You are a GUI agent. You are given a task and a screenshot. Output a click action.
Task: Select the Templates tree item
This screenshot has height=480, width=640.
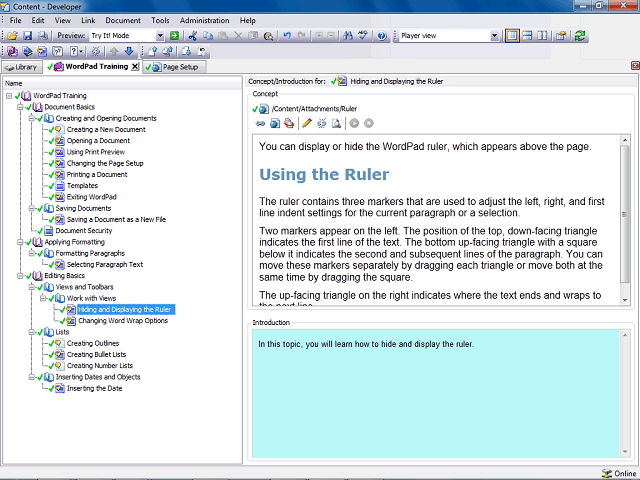click(x=82, y=186)
